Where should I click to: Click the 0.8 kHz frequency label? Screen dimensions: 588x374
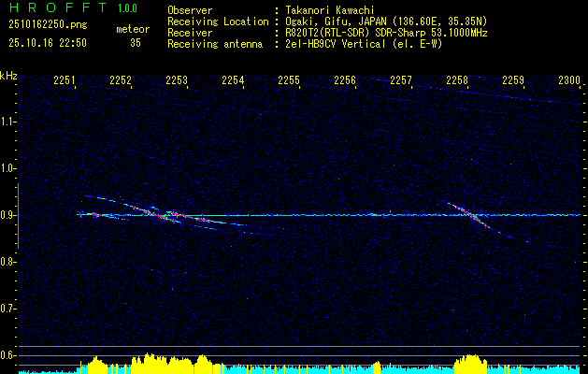[x=7, y=262]
